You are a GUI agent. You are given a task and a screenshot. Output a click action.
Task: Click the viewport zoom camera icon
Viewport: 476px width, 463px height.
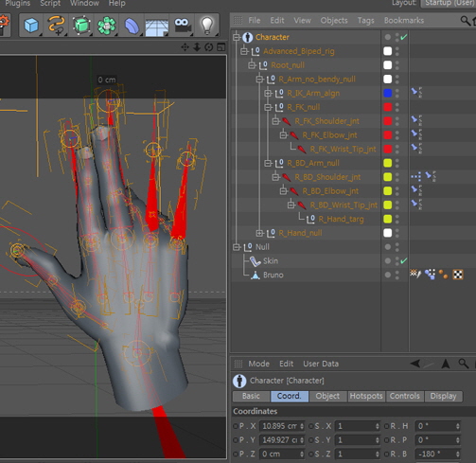point(197,47)
